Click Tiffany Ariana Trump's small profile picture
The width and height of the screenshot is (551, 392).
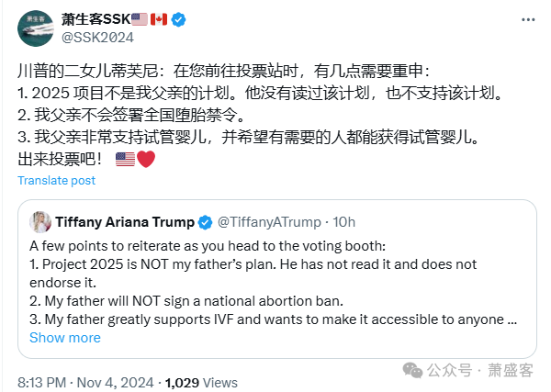coord(40,222)
